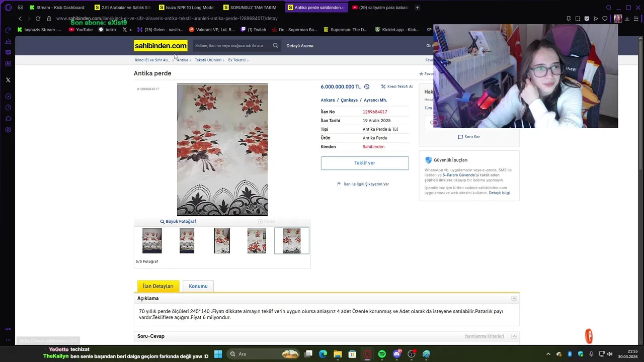This screenshot has height=362, width=644.
Task: Click the taskbar volume icon
Action: click(x=610, y=354)
